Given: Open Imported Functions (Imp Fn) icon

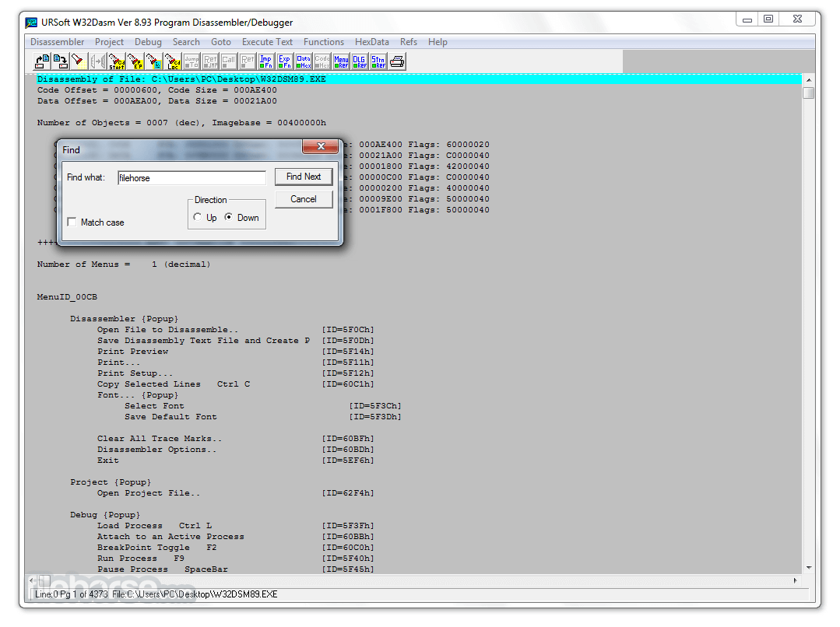Looking at the screenshot, I should [x=266, y=61].
